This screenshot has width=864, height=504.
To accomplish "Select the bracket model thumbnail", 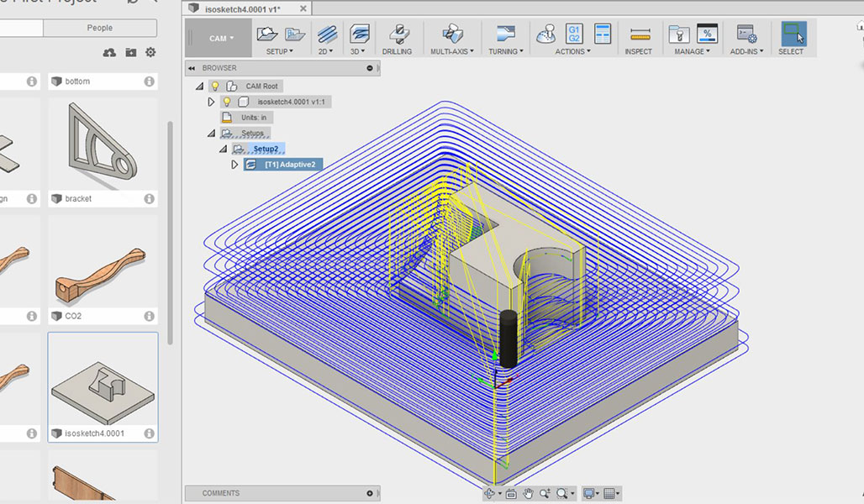I will click(103, 145).
